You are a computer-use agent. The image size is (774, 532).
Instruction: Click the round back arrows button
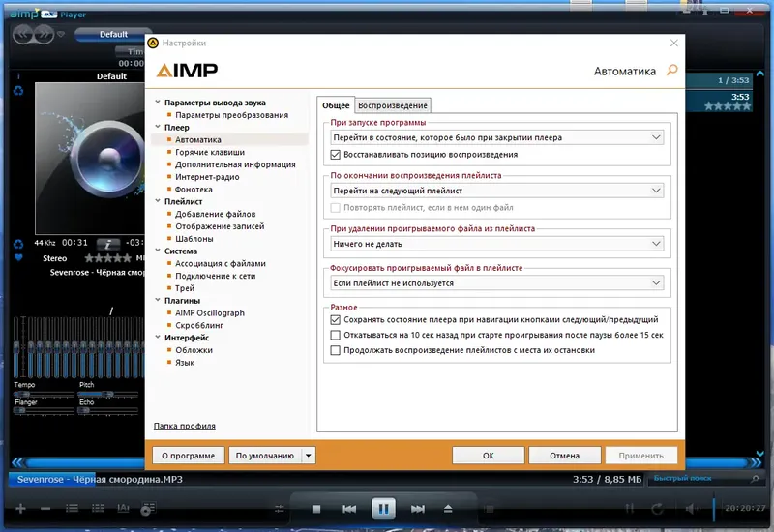coord(22,34)
